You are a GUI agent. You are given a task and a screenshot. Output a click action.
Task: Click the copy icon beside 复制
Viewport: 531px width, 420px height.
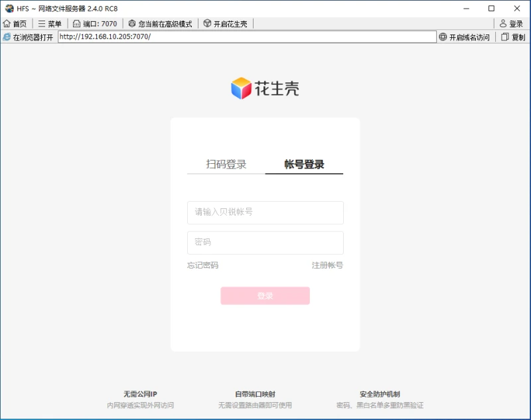tap(505, 37)
